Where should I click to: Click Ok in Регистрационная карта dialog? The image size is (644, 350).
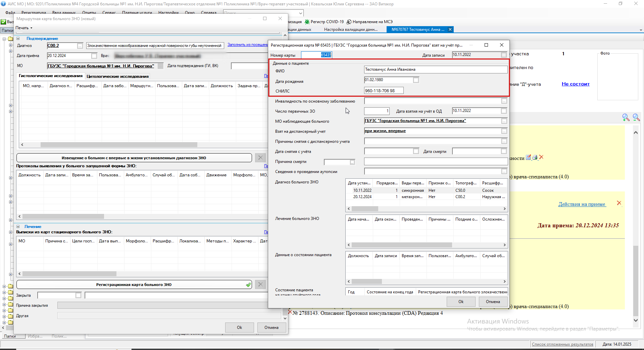click(461, 302)
